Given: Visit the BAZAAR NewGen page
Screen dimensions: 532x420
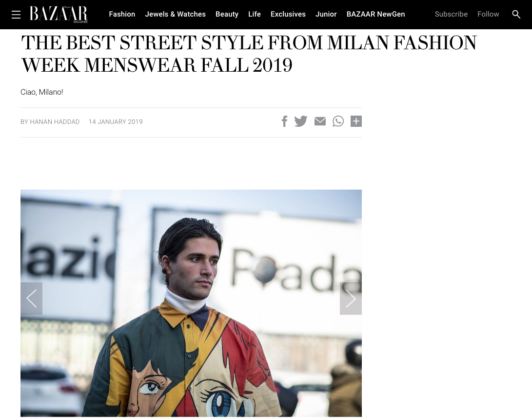Looking at the screenshot, I should coord(375,14).
